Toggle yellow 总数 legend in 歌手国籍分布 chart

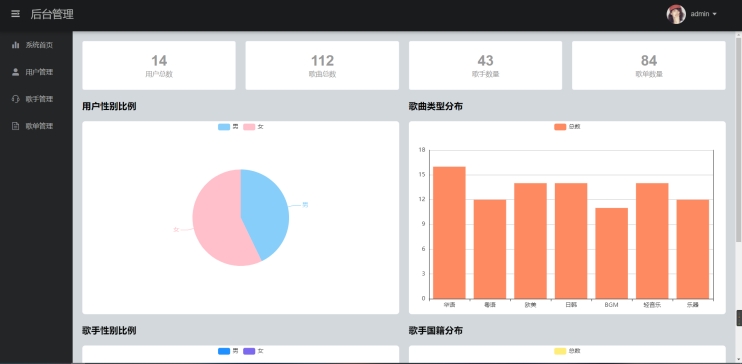click(x=567, y=351)
